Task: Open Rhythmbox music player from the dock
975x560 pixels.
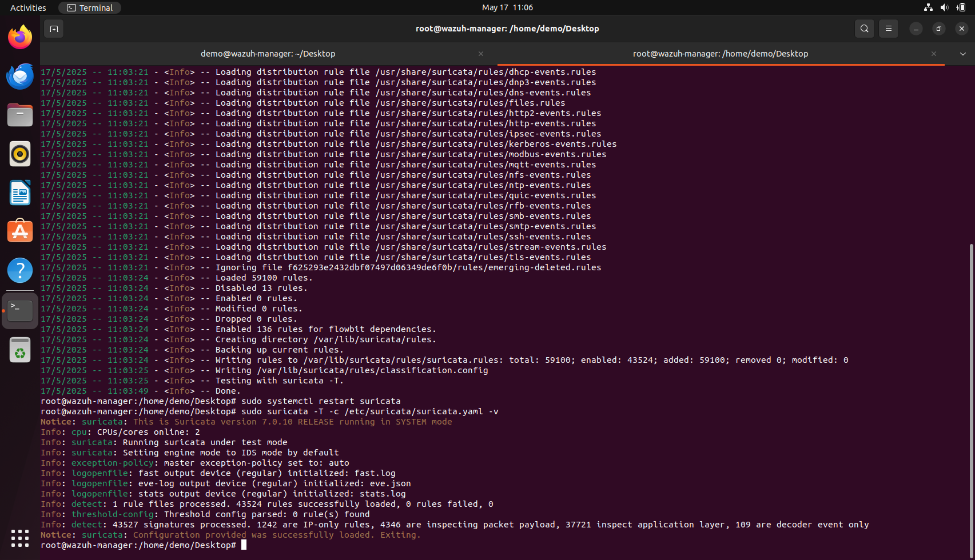Action: point(20,154)
